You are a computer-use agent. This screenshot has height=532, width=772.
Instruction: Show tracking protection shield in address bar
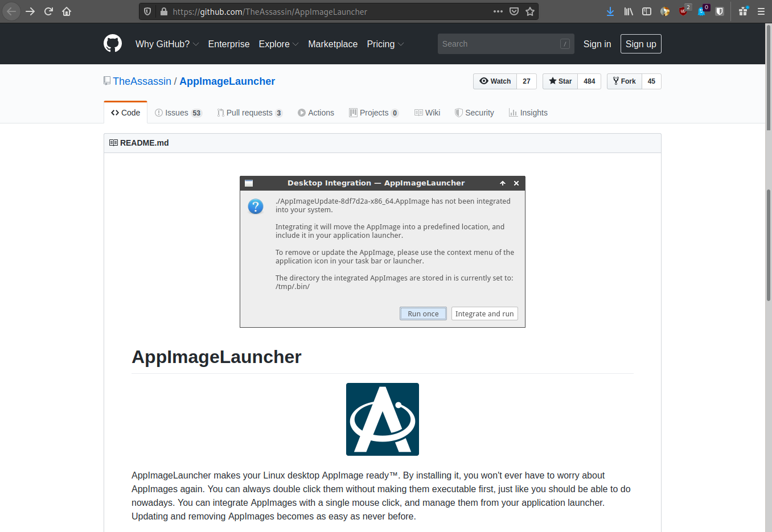click(147, 11)
